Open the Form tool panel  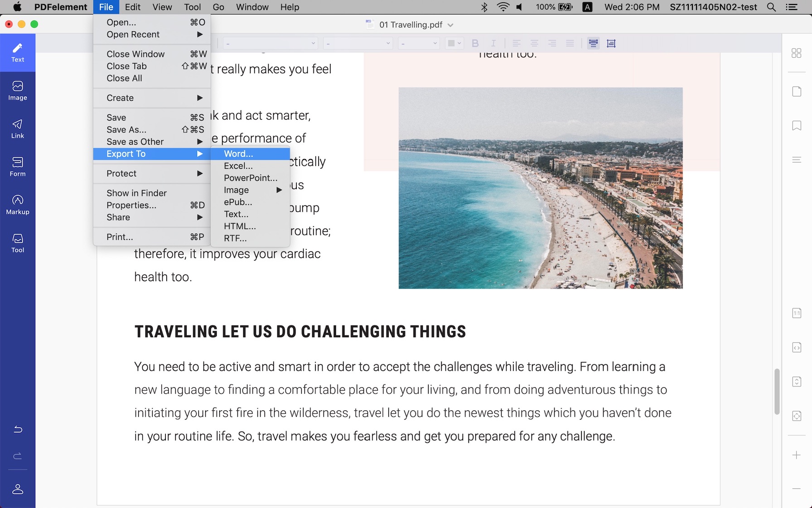(18, 166)
